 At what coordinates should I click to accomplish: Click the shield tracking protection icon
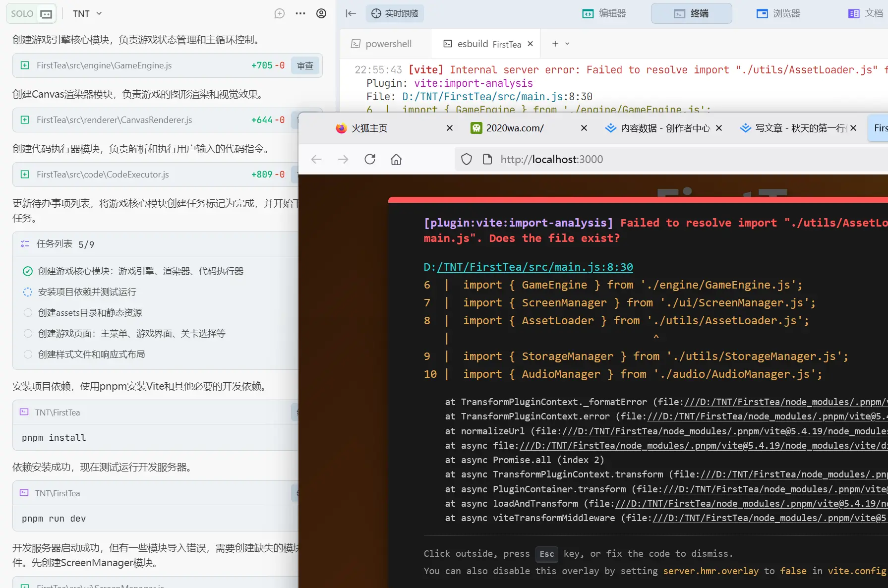[467, 159]
